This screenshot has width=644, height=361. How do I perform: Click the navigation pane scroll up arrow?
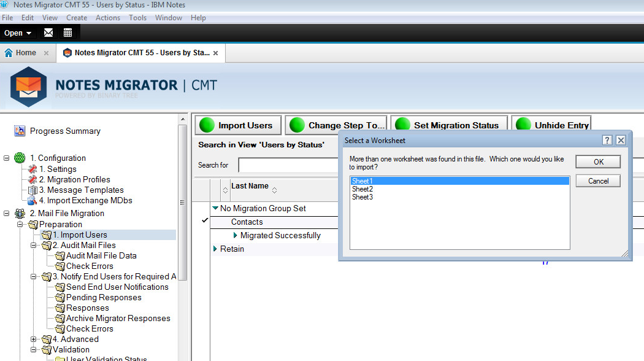click(183, 119)
